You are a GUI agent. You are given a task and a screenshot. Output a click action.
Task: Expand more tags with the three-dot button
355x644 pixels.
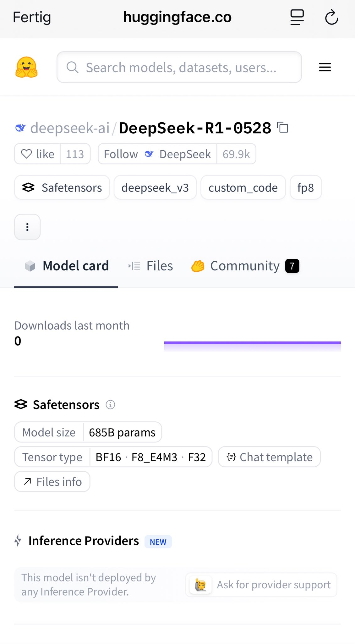pos(27,227)
